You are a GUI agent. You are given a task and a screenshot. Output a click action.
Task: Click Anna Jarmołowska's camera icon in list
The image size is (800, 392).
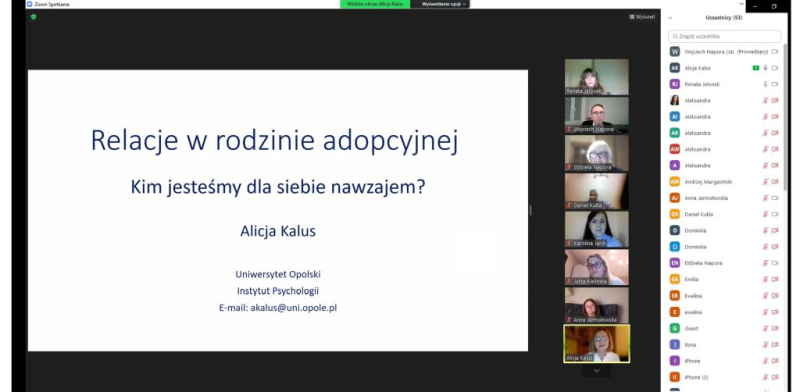tap(775, 198)
